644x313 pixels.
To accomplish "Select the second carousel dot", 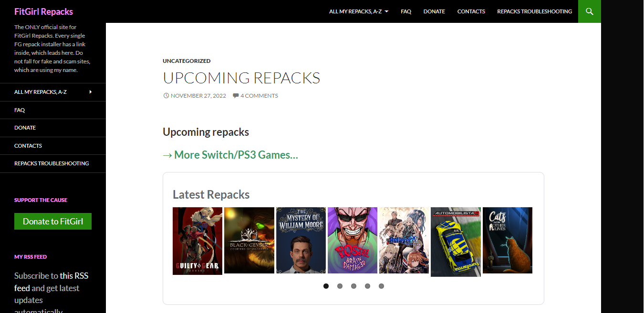I will coord(340,286).
